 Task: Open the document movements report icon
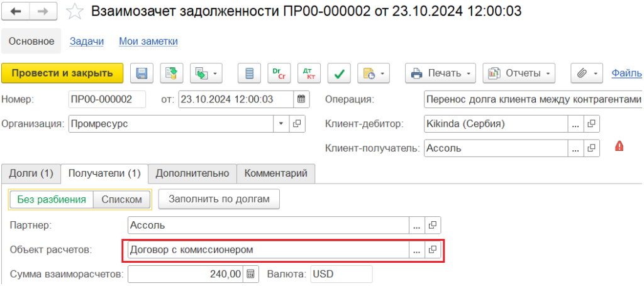249,74
